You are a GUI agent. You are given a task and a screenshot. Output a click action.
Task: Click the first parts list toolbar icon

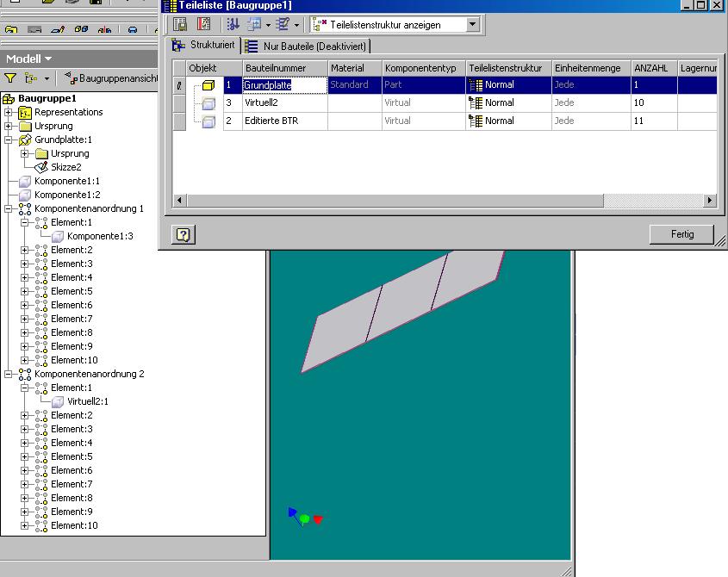point(180,25)
